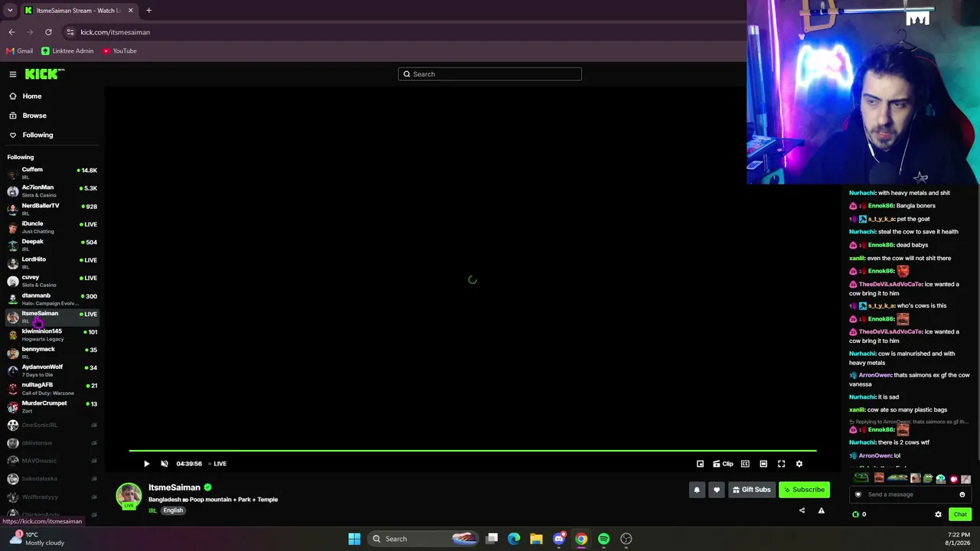Open the Gmail bookmark

click(x=20, y=51)
